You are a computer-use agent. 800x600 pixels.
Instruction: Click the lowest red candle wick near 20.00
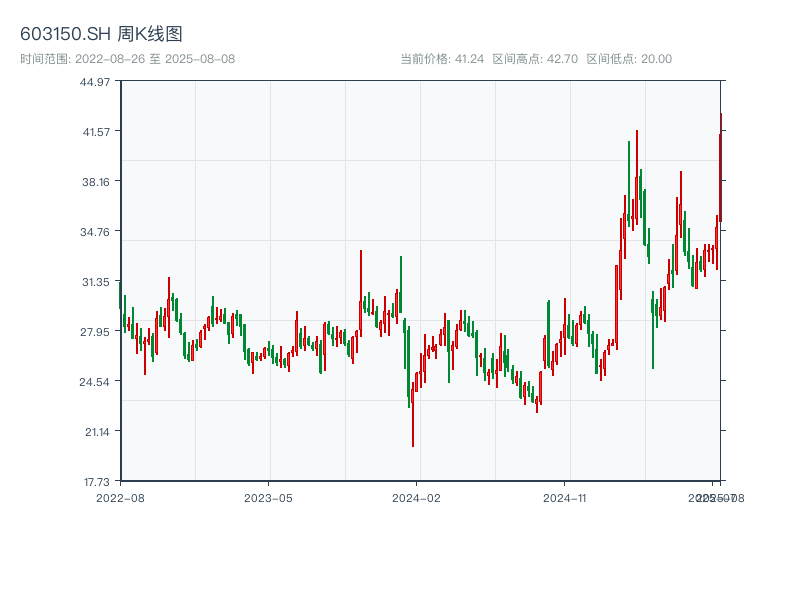pyautogui.click(x=413, y=415)
